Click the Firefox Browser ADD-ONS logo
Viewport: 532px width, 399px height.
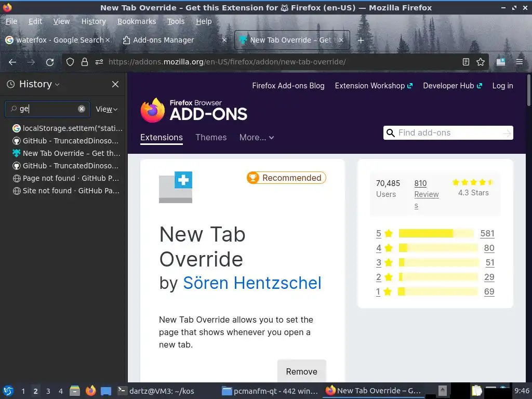(x=194, y=110)
